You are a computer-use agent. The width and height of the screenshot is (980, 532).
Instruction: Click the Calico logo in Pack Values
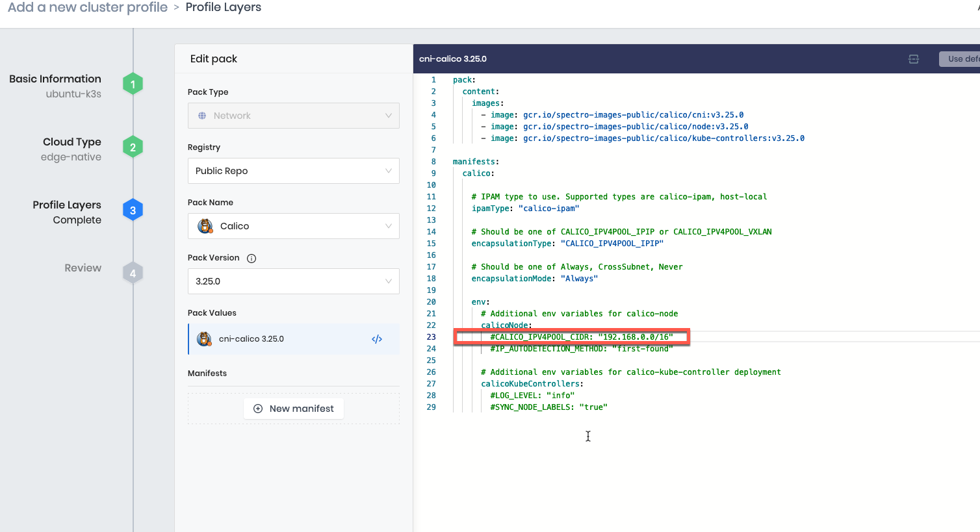(x=205, y=339)
